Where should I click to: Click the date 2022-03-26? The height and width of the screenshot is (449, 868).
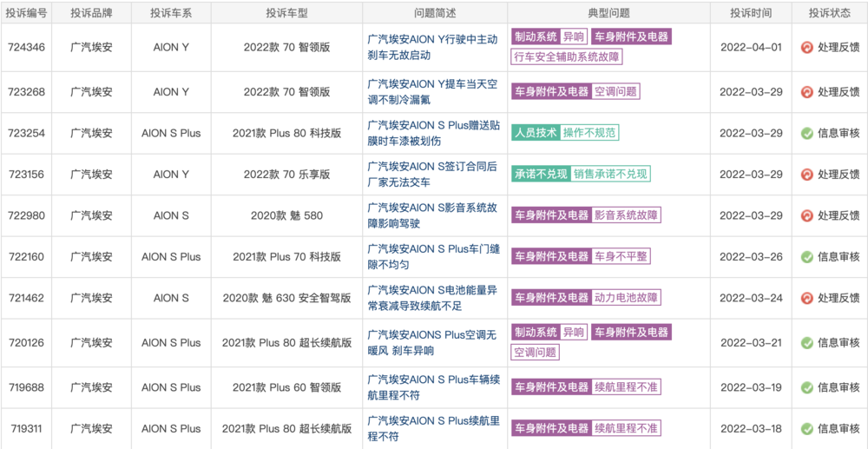751,257
